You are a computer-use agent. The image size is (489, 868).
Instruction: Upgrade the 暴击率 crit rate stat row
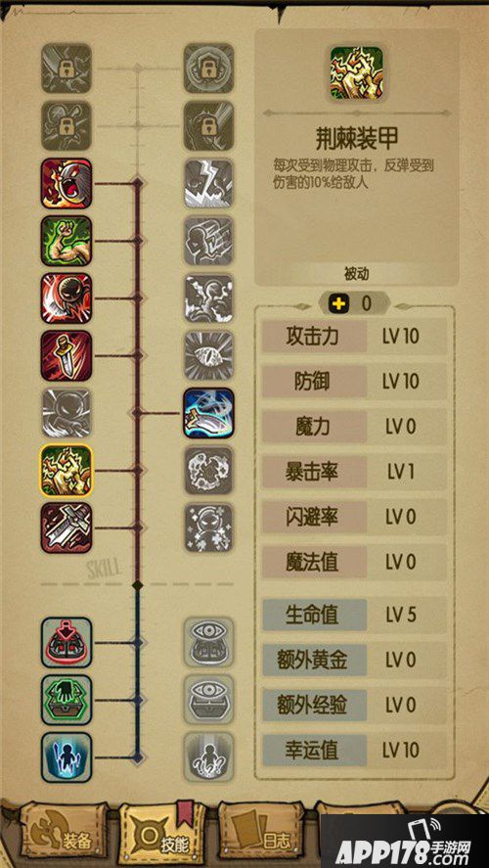click(x=354, y=473)
